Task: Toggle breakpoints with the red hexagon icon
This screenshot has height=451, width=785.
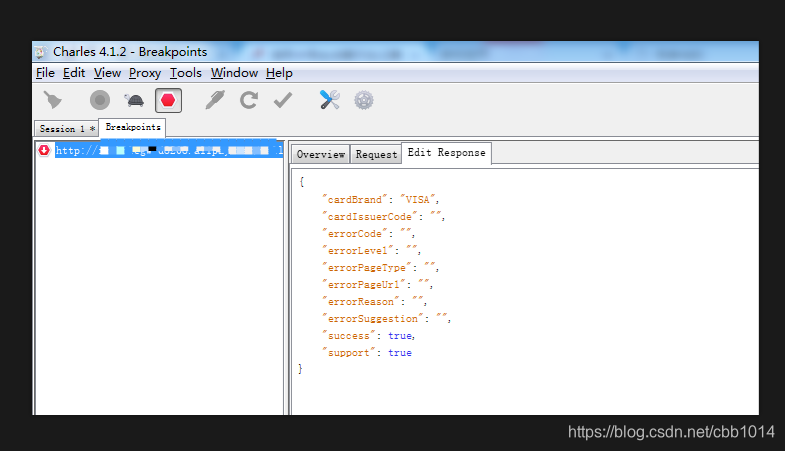Action: coord(168,100)
